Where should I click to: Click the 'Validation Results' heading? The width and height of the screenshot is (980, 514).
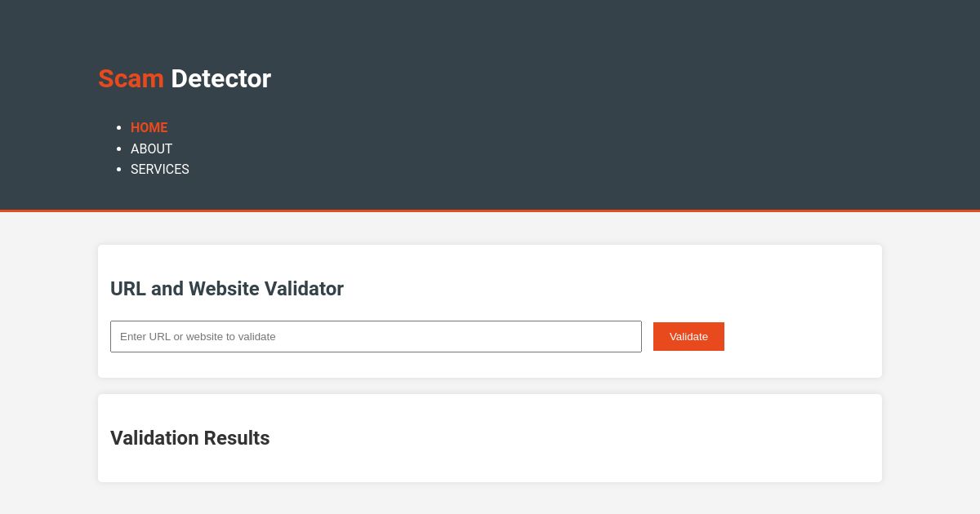point(189,438)
